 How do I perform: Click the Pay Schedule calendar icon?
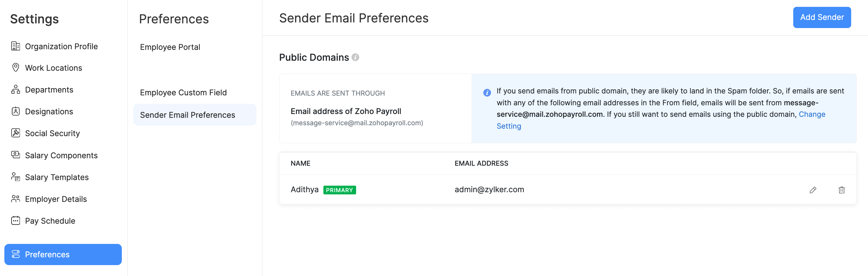tap(16, 221)
